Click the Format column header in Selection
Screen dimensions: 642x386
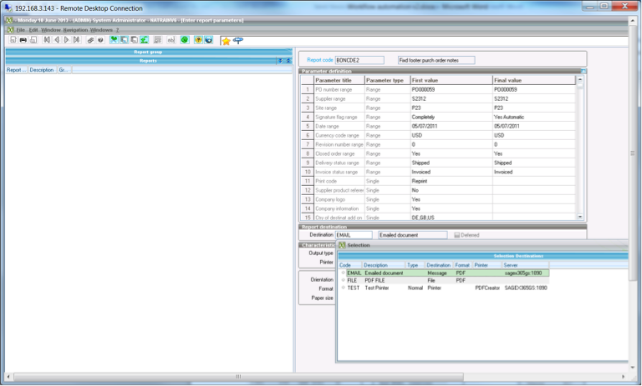463,265
